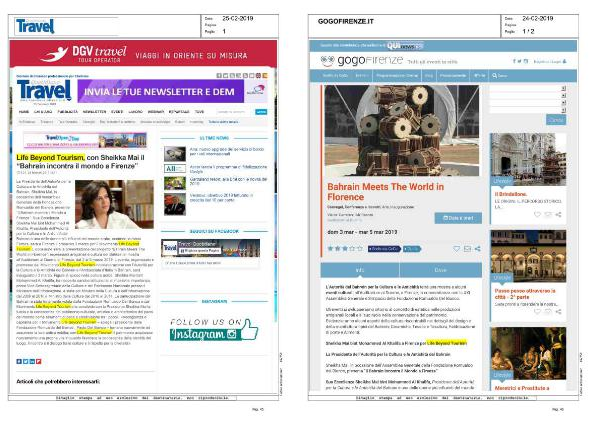Click the Facebook share icon below the Travel article

pos(19,361)
